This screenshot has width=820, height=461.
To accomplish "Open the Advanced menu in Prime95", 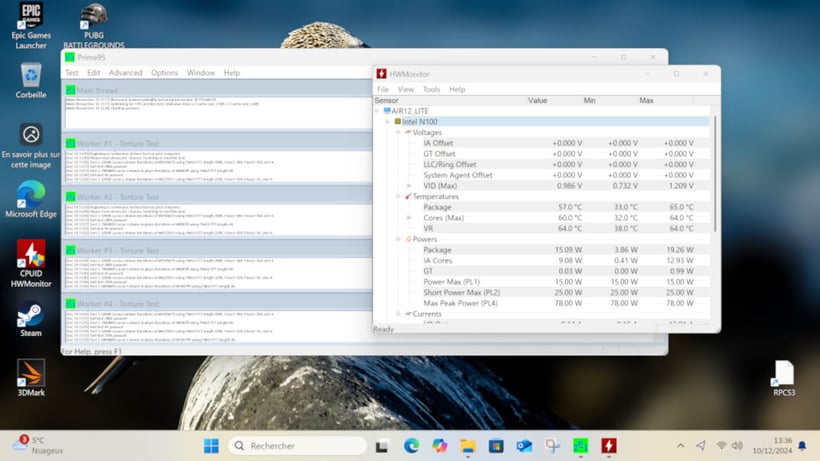I will 126,73.
